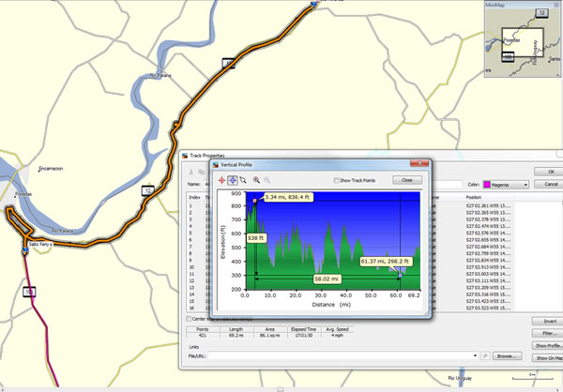Viewport: 563px width, 392px height.
Task: Click the 61.37 mi, 298.2 ft marker point
Action: click(401, 276)
